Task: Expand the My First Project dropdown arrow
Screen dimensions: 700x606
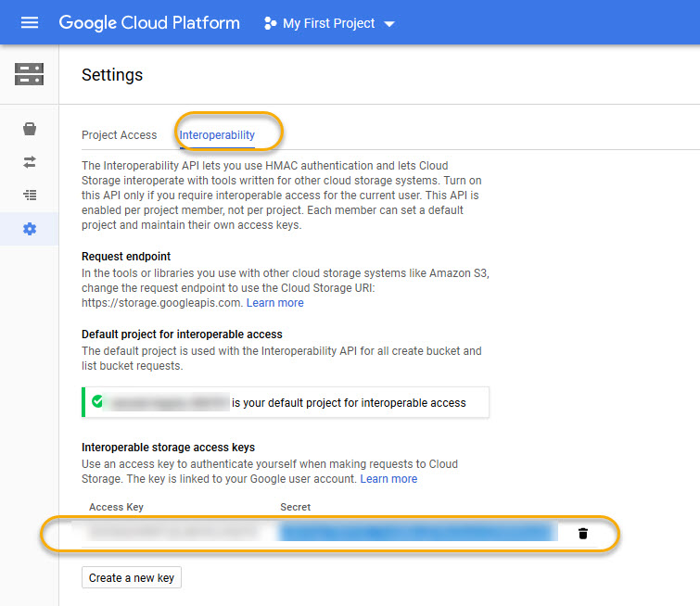Action: 389,24
